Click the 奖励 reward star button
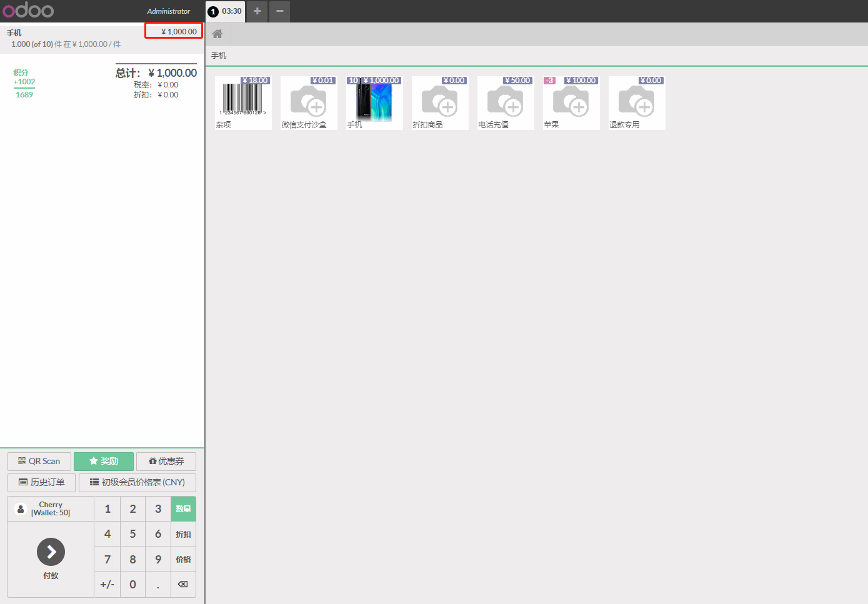Image resolution: width=868 pixels, height=604 pixels. coord(104,462)
